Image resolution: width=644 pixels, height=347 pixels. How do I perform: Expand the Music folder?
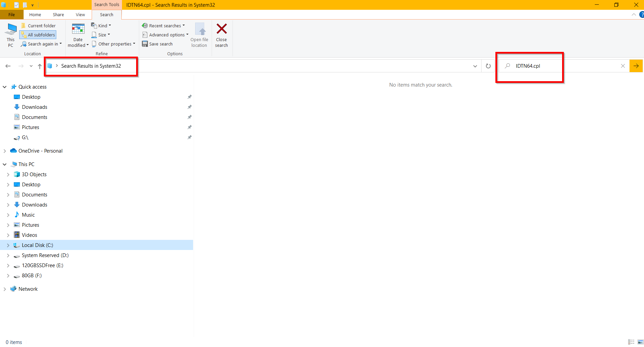click(x=8, y=215)
